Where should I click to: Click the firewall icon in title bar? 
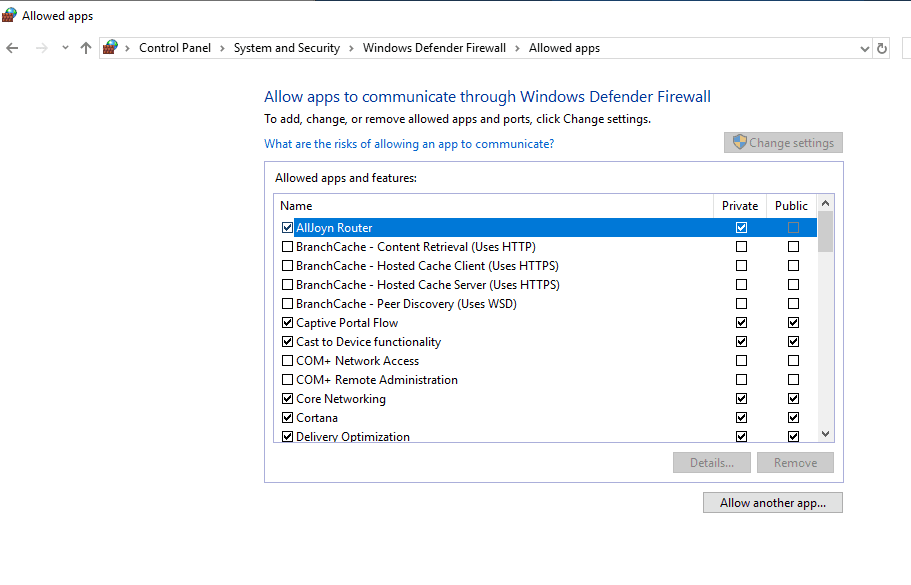coord(9,16)
